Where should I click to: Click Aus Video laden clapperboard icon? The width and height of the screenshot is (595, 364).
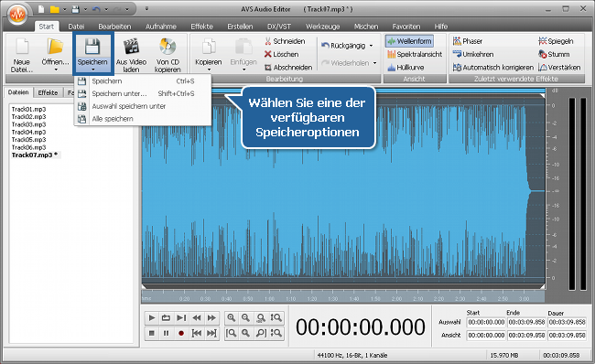(131, 47)
